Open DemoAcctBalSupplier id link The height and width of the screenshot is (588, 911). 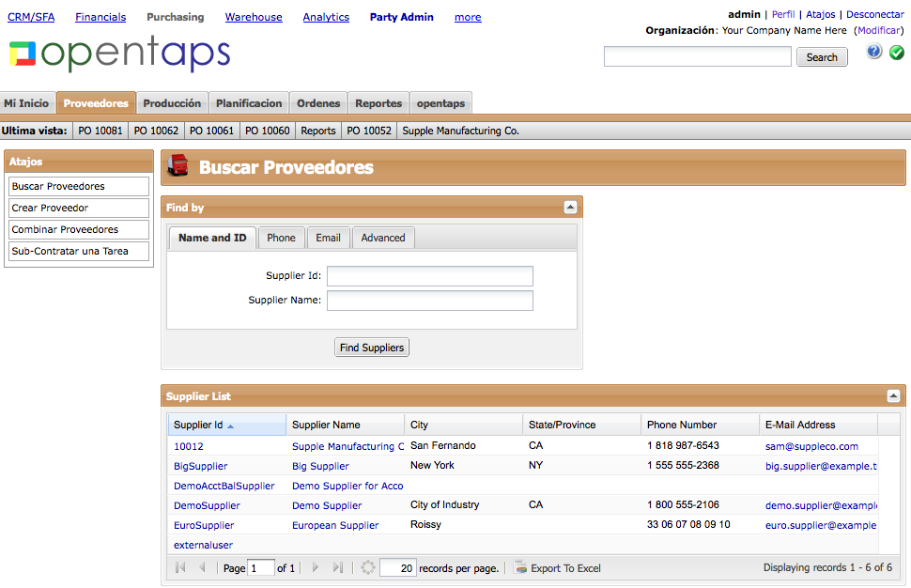pyautogui.click(x=224, y=486)
